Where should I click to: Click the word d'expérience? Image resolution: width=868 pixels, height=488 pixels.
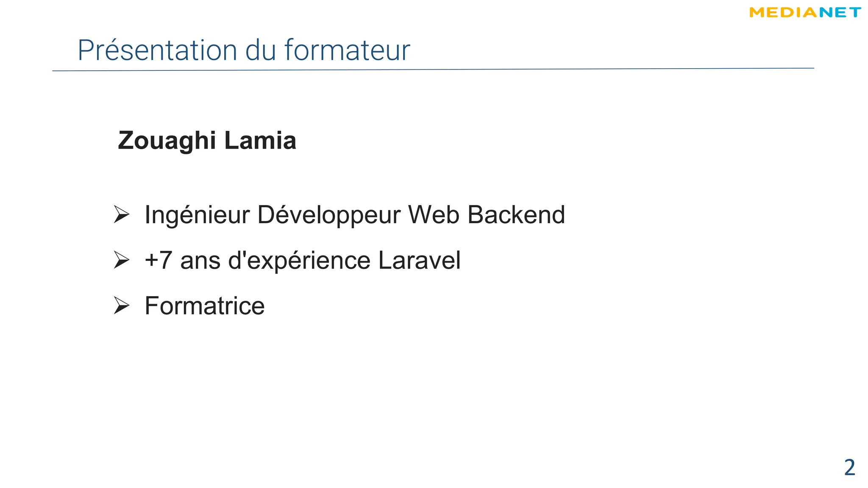click(x=299, y=260)
